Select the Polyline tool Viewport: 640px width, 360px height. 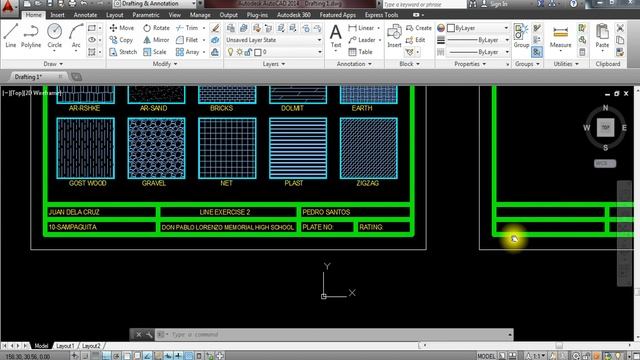pos(31,36)
